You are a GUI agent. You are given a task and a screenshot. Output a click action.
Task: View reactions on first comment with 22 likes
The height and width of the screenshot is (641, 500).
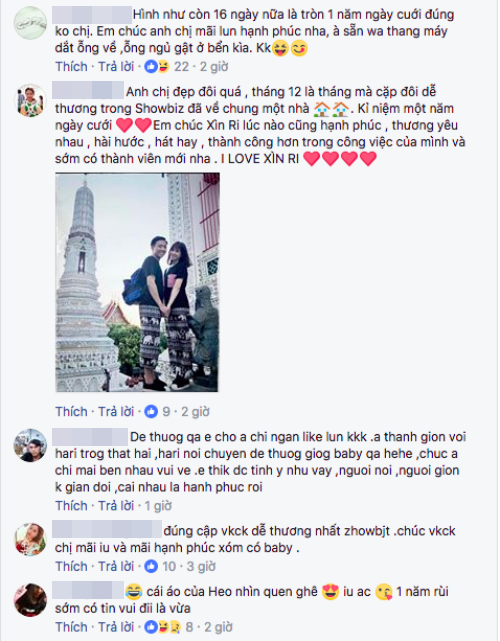tap(167, 66)
